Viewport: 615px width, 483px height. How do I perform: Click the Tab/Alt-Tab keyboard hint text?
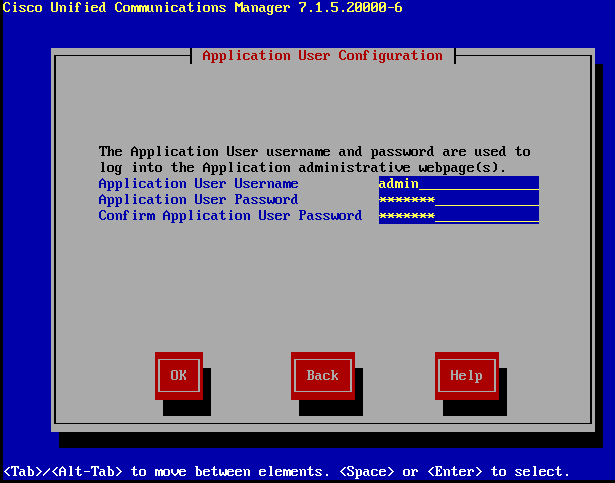(x=286, y=471)
